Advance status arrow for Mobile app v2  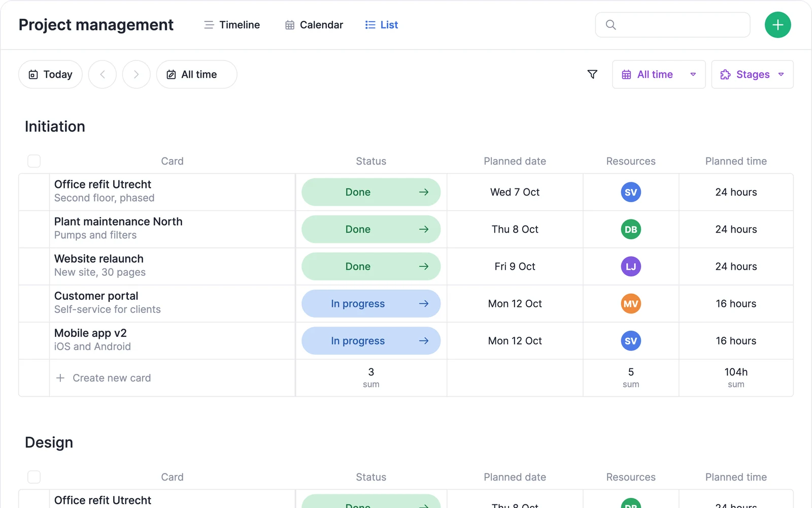pyautogui.click(x=424, y=341)
